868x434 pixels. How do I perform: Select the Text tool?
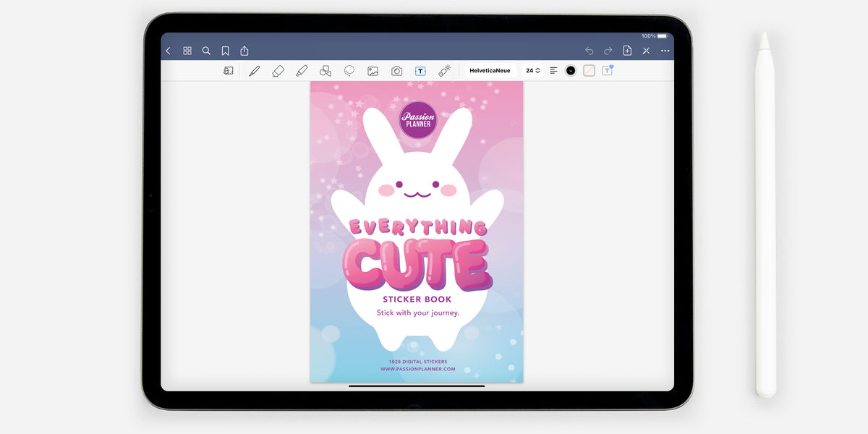pyautogui.click(x=420, y=70)
